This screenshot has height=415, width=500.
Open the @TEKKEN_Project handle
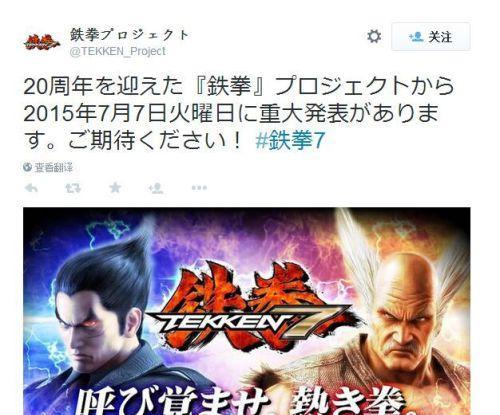(118, 51)
